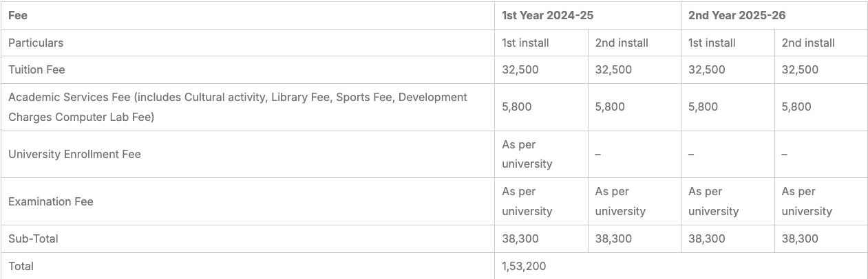868x279 pixels.
Task: Select the "1st Year 2024-25" header cell
Action: (547, 15)
